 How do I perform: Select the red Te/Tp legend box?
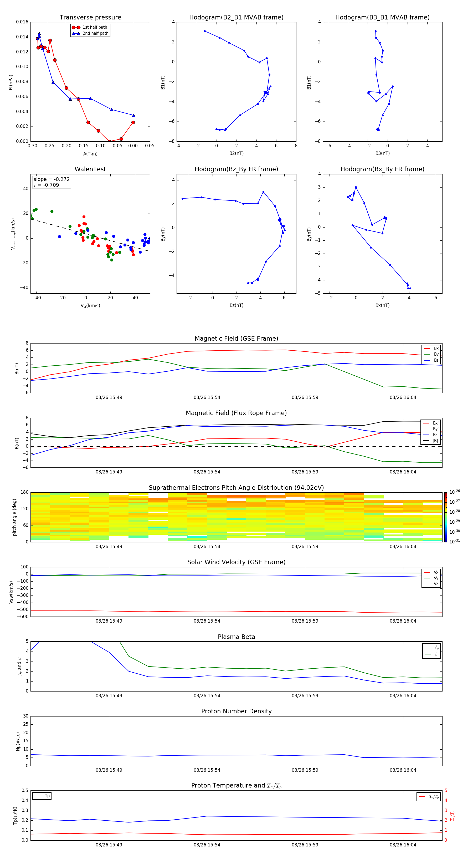[429, 796]
